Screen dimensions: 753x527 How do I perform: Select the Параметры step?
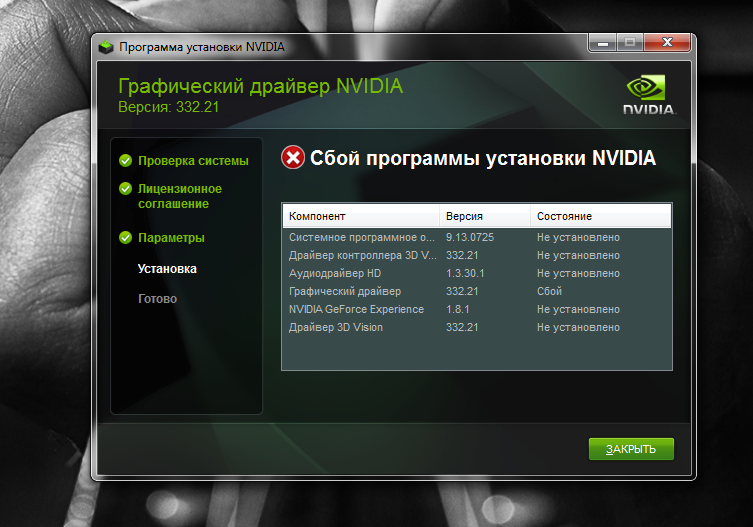click(x=171, y=238)
